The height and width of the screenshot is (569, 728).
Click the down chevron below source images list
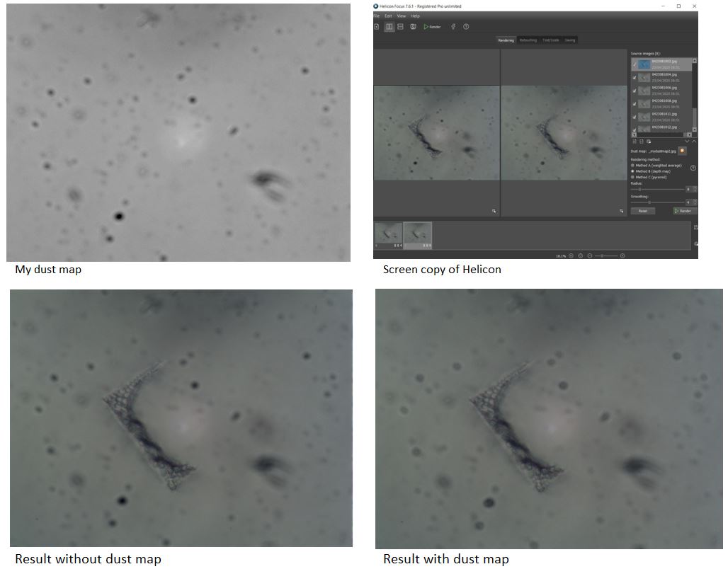coord(687,142)
